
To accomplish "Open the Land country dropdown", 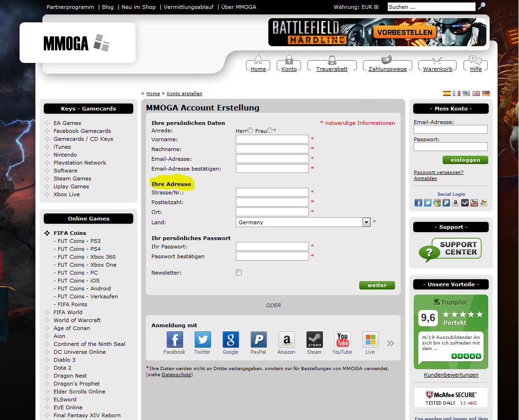I will (366, 222).
